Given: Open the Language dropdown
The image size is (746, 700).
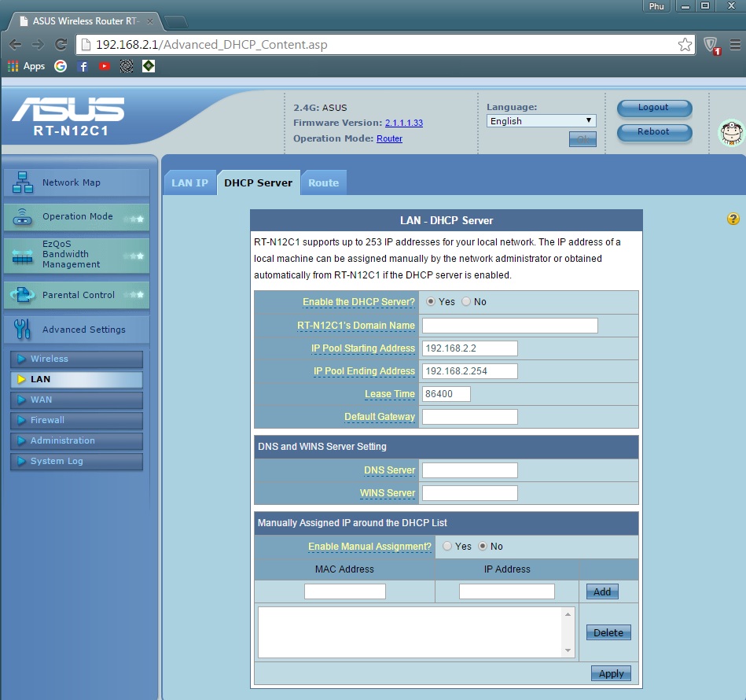Looking at the screenshot, I should click(x=541, y=121).
